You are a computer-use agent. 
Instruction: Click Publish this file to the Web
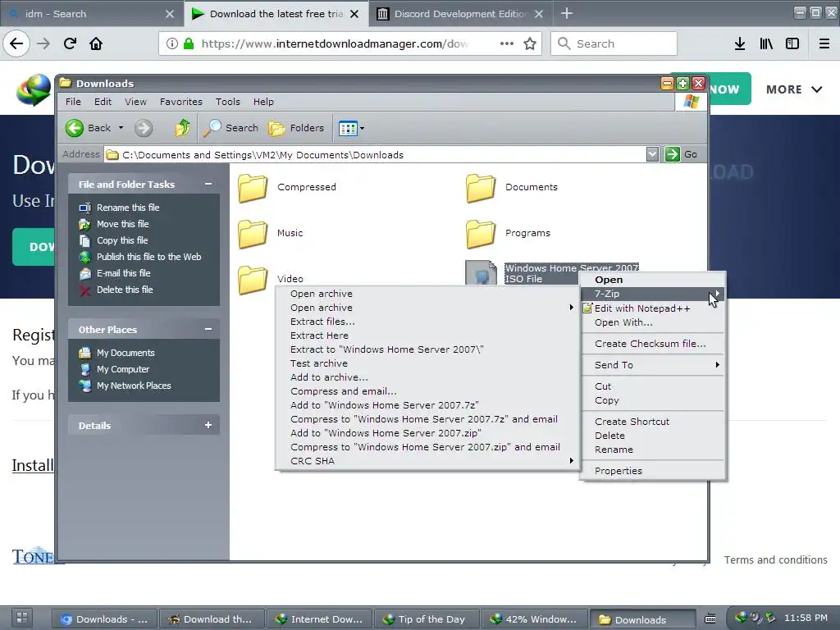[148, 257]
